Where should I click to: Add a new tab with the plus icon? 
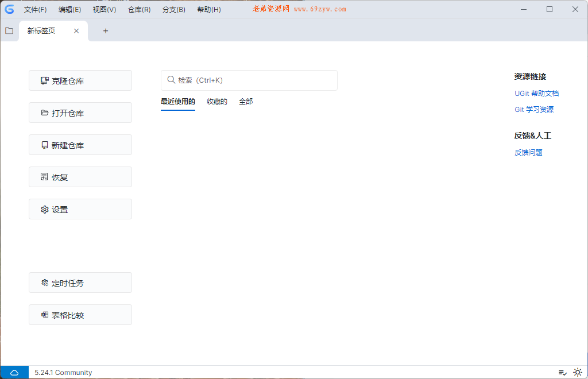(x=106, y=31)
